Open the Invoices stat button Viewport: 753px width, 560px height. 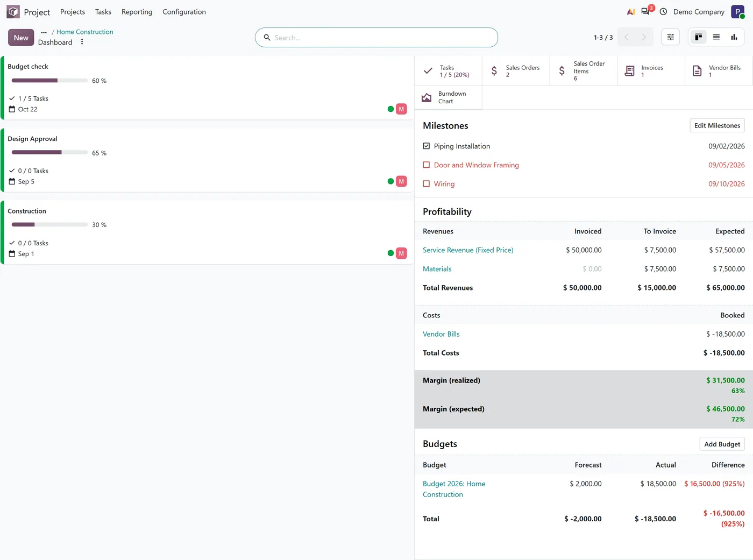[651, 71]
